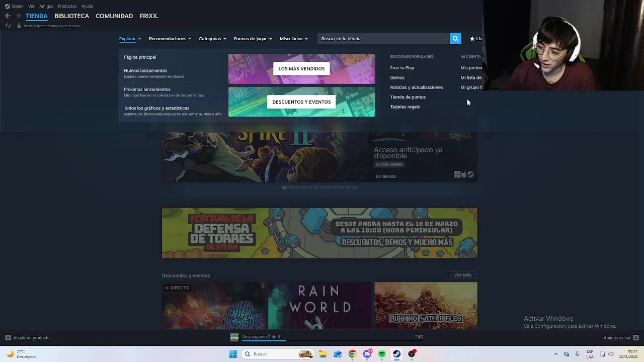The image size is (644, 362).
Task: Click the VER MÁS button
Action: click(x=463, y=275)
